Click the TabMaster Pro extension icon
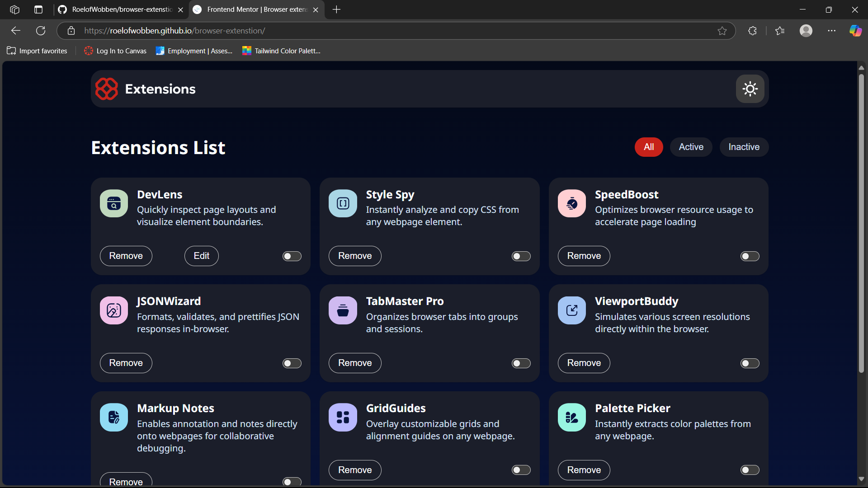 pos(343,310)
